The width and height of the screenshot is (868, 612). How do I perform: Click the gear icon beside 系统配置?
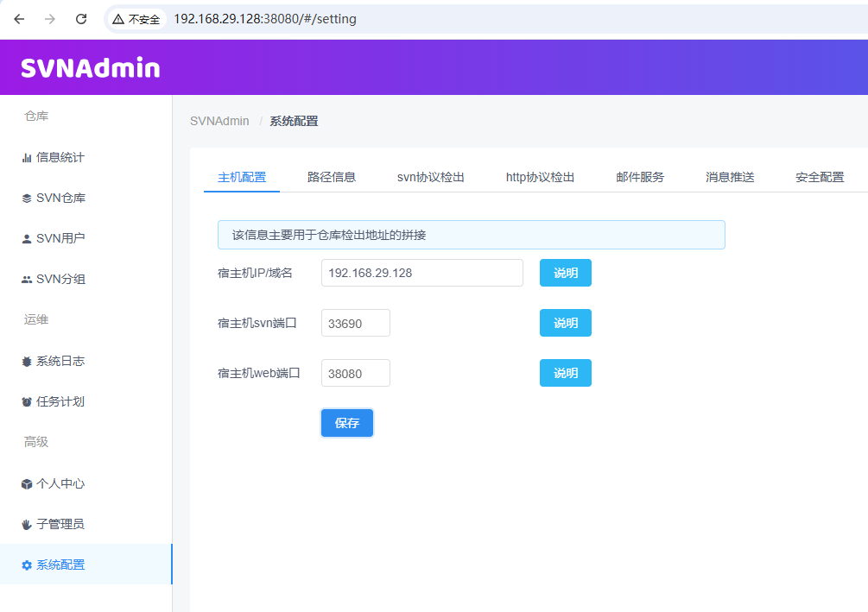click(x=27, y=565)
